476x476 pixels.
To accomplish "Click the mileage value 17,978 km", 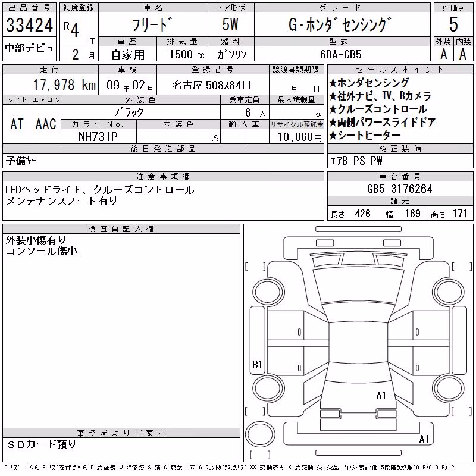I will click(64, 85).
